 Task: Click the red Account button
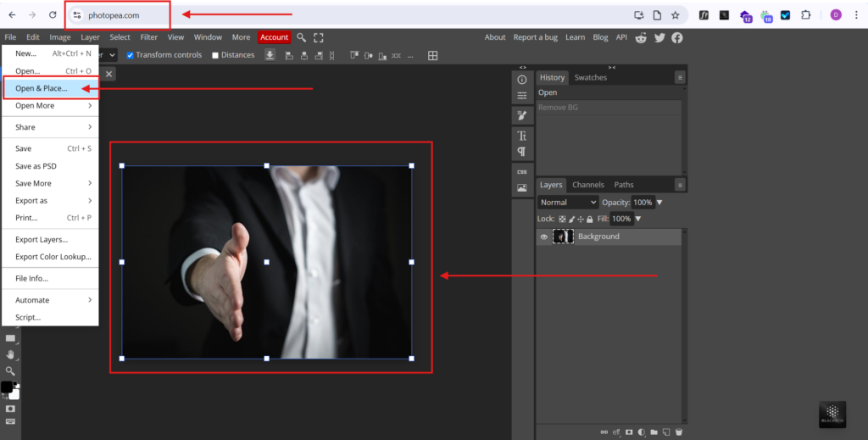[x=274, y=37]
